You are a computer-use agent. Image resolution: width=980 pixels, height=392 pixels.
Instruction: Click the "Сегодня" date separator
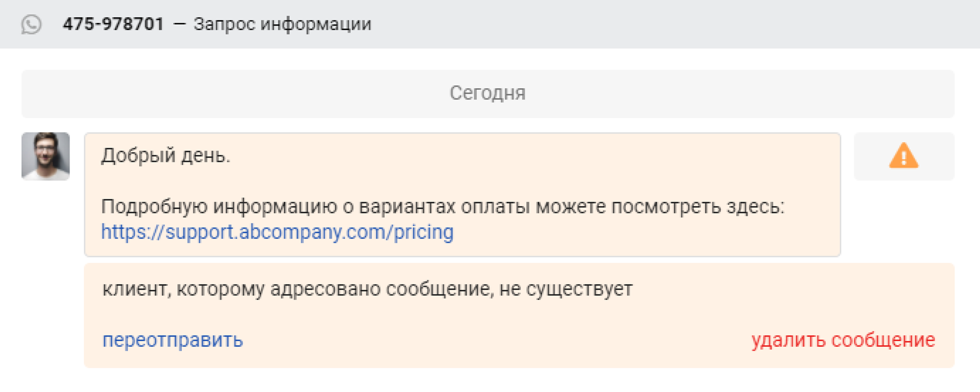(x=488, y=93)
